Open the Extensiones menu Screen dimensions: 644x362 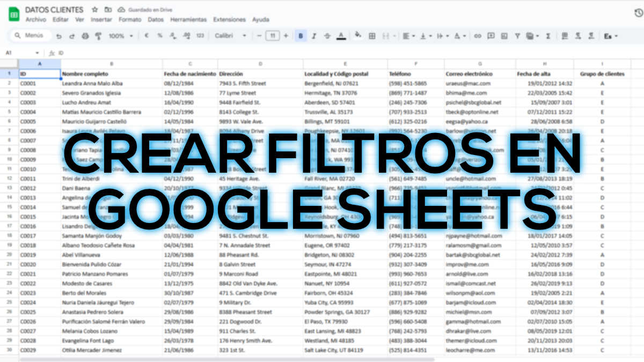click(x=230, y=19)
